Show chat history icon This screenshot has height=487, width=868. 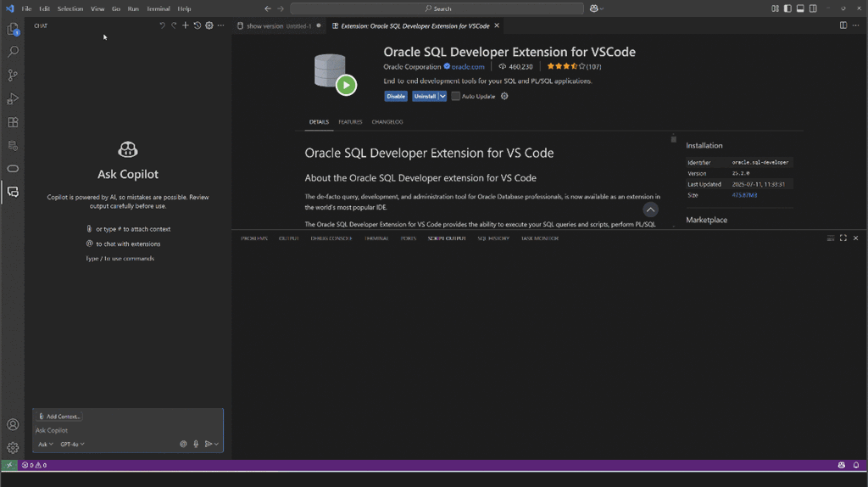click(x=197, y=25)
